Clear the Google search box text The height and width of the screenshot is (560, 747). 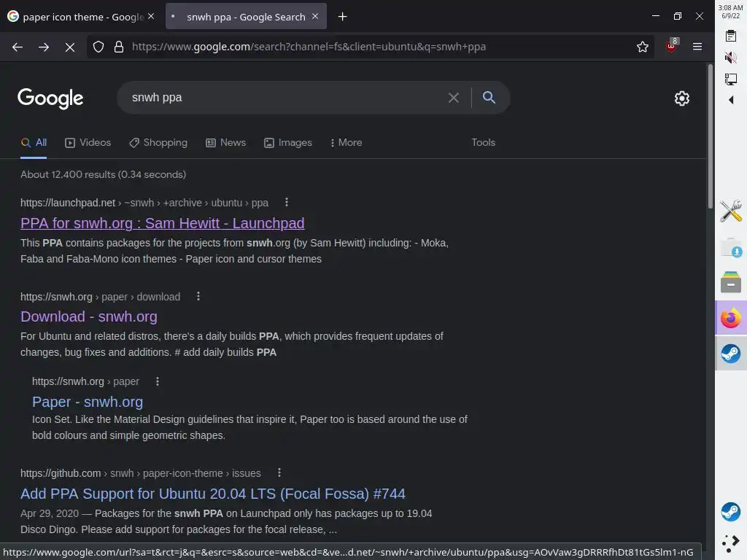pos(454,98)
